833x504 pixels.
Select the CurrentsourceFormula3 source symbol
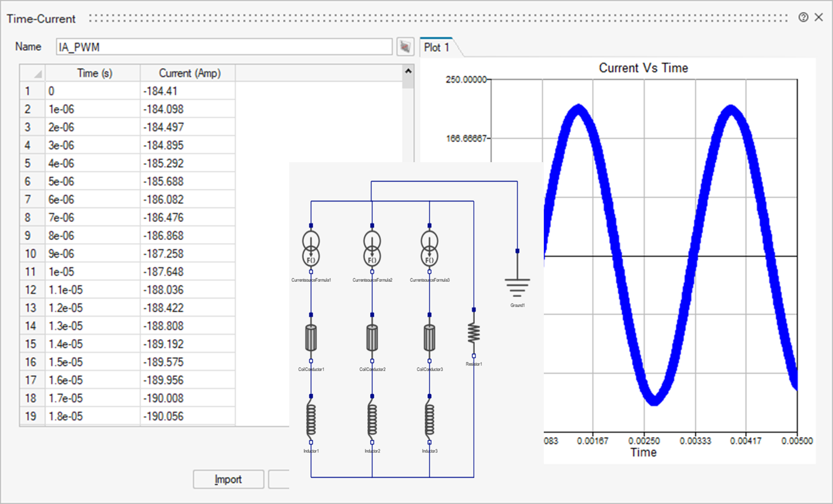click(429, 249)
